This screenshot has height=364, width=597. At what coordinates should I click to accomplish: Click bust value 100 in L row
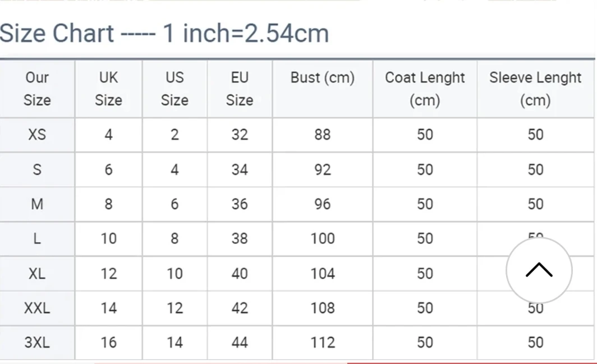pyautogui.click(x=323, y=239)
